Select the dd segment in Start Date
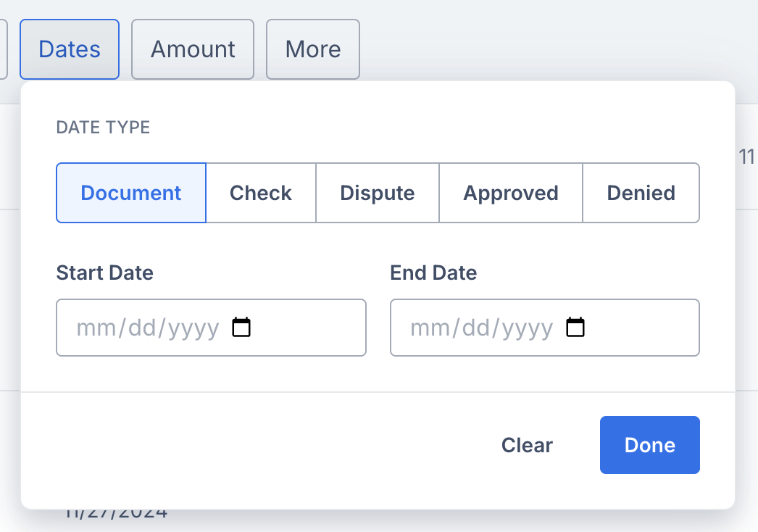Screen dimensions: 758x532 (x=142, y=328)
